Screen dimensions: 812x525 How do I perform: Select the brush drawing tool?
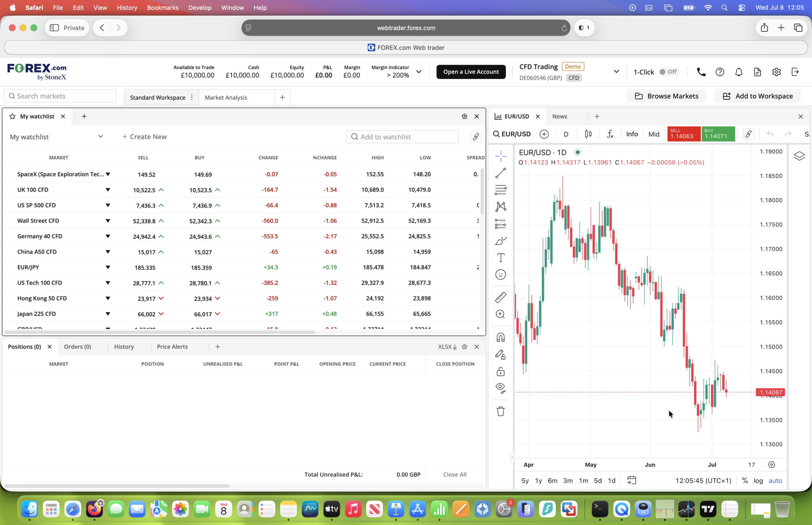[501, 241]
